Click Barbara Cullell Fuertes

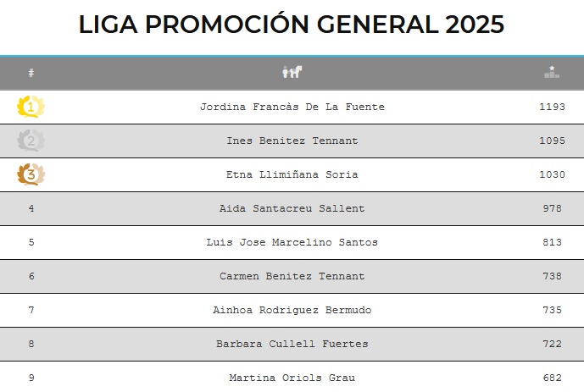[x=292, y=344]
